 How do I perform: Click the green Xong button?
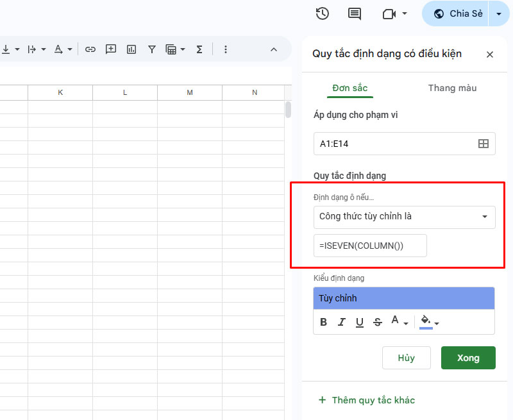click(468, 358)
